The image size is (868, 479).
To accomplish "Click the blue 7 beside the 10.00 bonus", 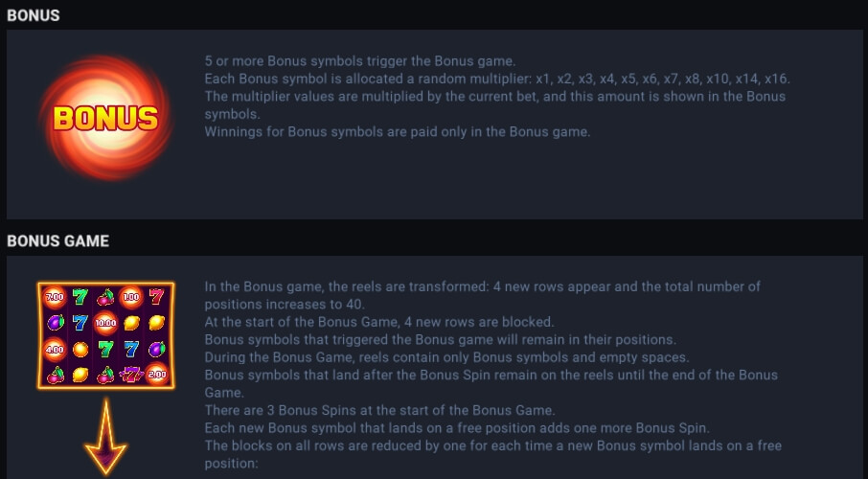I will (80, 323).
